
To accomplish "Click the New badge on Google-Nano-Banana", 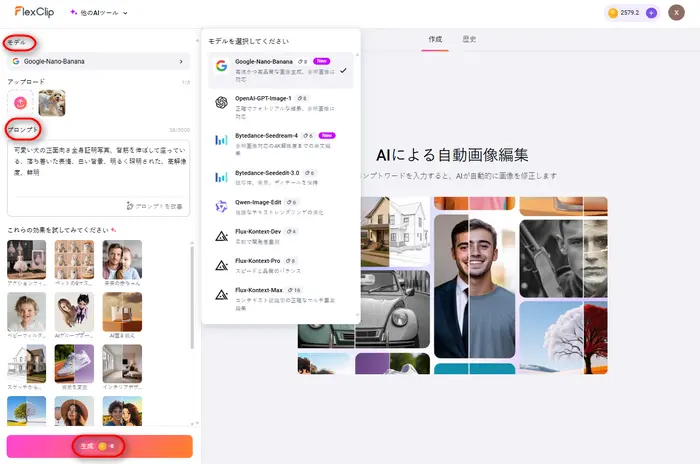I will [x=321, y=61].
